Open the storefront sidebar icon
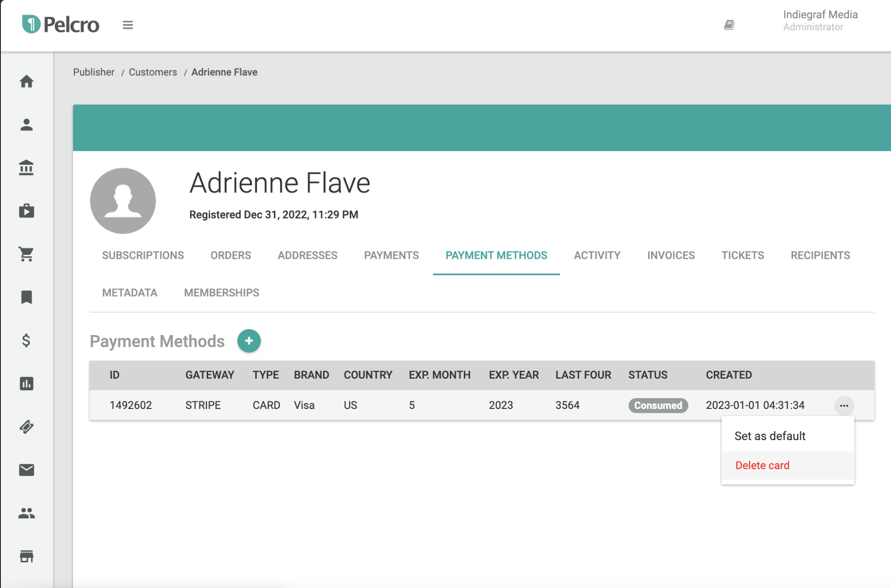Image resolution: width=891 pixels, height=588 pixels. tap(27, 556)
